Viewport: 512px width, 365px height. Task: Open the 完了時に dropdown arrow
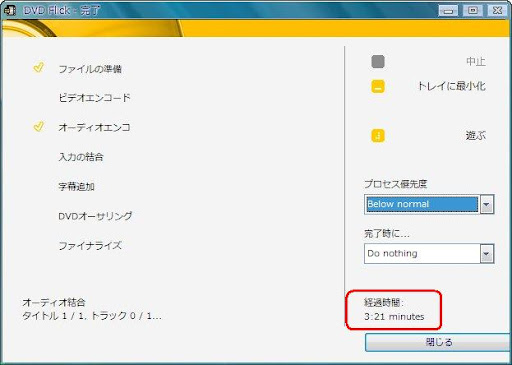click(x=487, y=254)
